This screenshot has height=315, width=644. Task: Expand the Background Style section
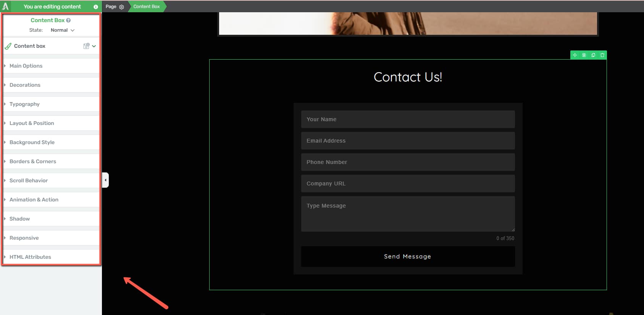click(x=32, y=142)
